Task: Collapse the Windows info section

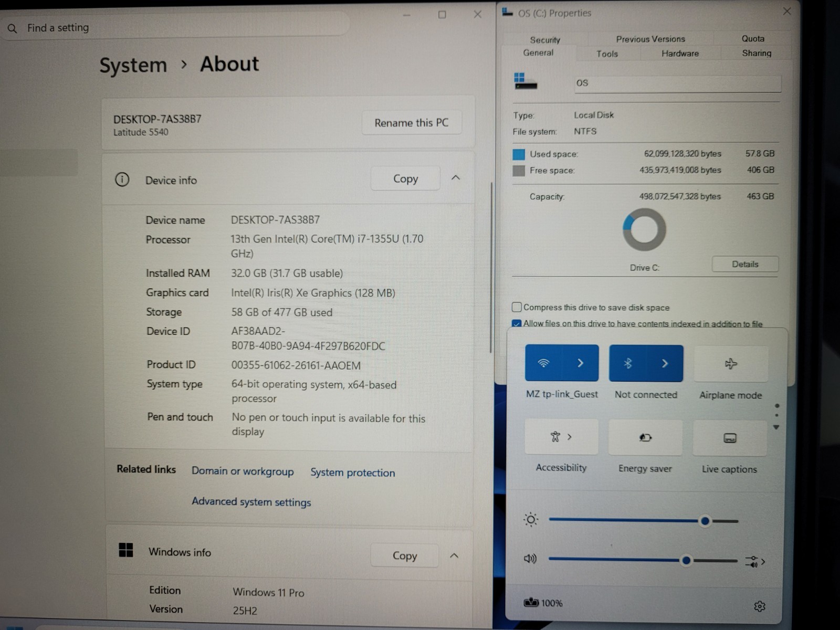Action: pos(455,555)
